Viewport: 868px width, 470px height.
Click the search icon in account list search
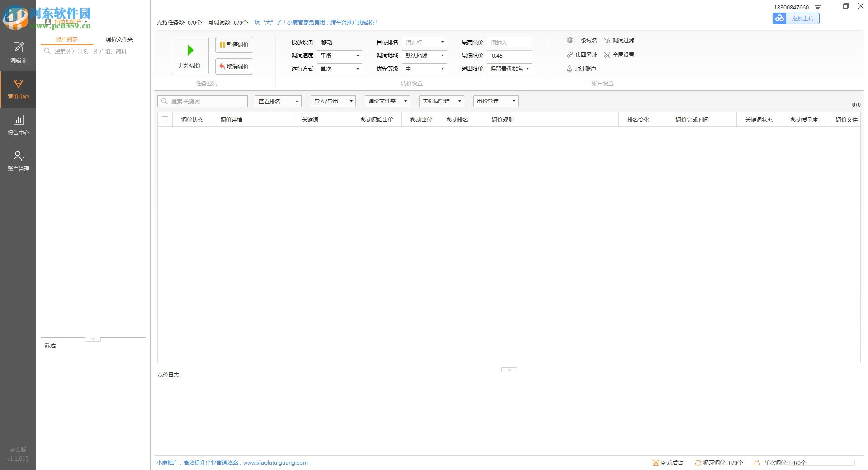[x=47, y=52]
